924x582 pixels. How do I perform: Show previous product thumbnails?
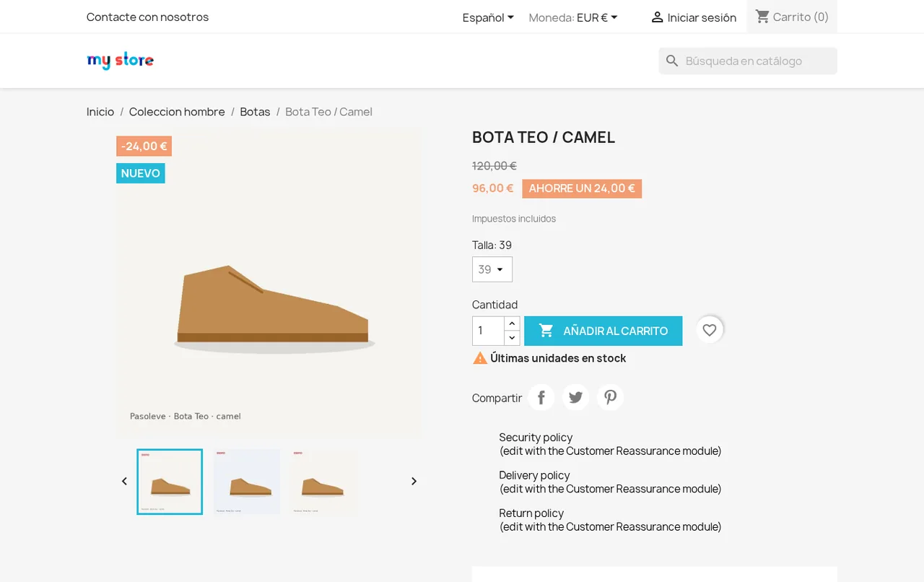[x=124, y=482]
